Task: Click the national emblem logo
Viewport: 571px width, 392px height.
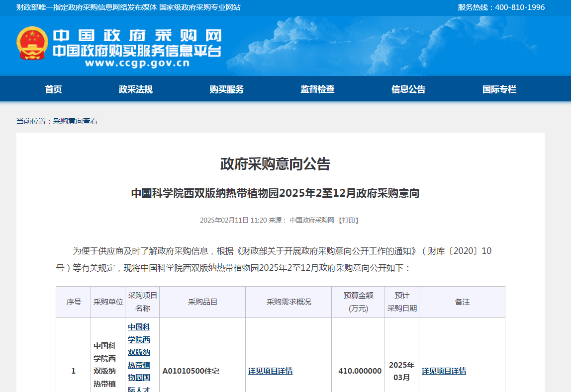Action: [32, 43]
